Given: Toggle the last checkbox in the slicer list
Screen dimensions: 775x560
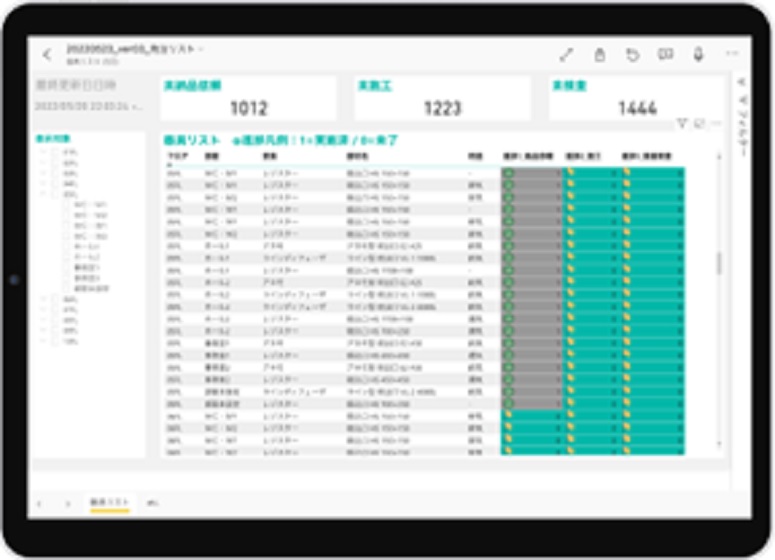Looking at the screenshot, I should 56,341.
